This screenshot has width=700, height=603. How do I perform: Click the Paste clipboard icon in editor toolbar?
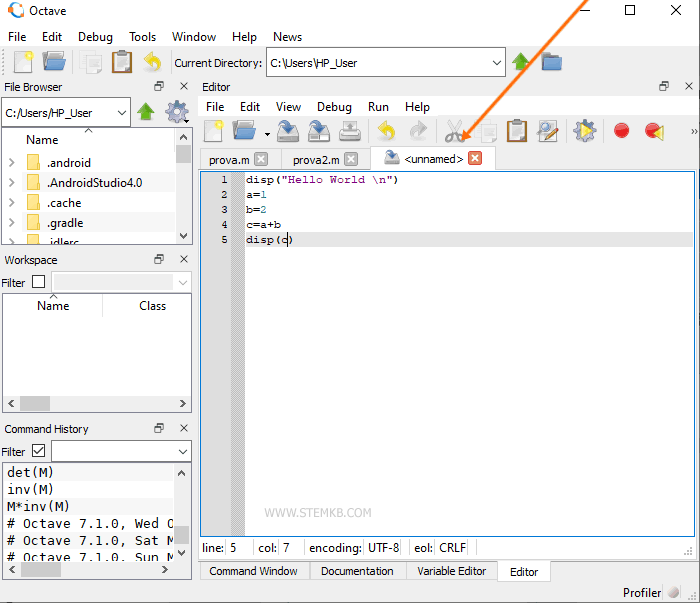coord(516,131)
